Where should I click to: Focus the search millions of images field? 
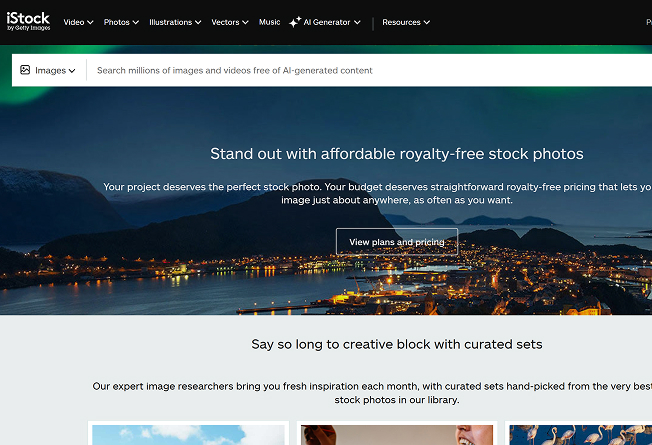[x=370, y=70]
